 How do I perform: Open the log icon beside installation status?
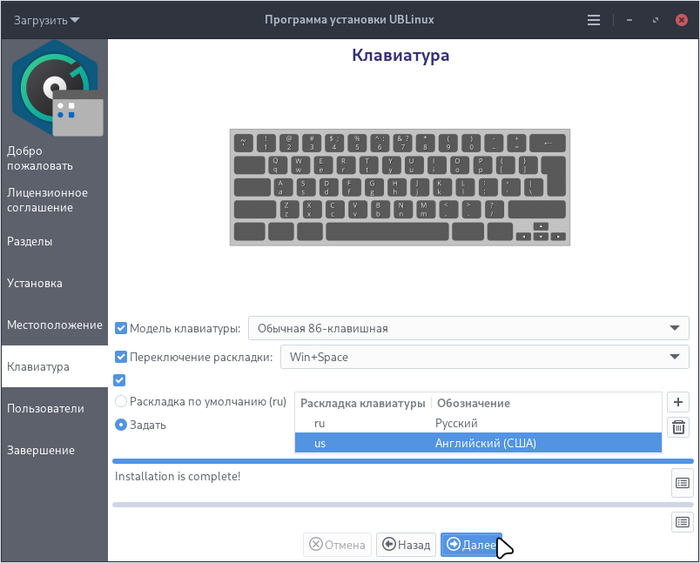pyautogui.click(x=680, y=483)
